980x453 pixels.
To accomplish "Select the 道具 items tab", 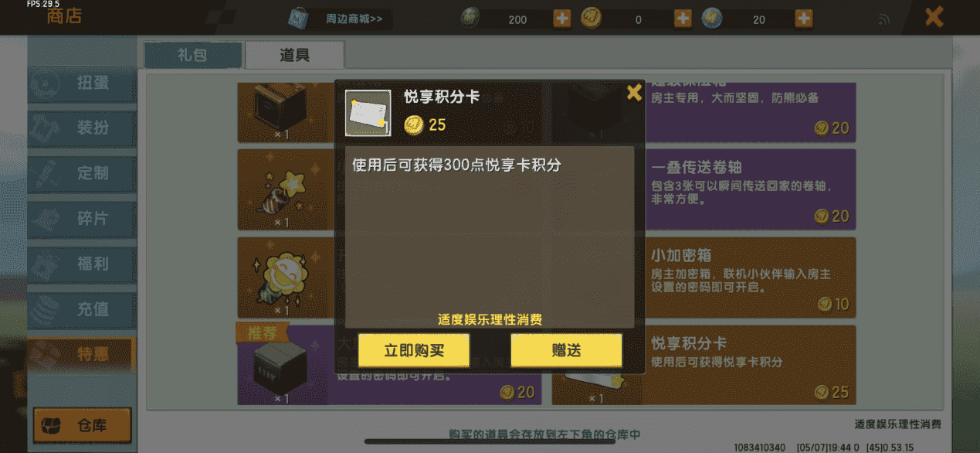I will pos(295,56).
